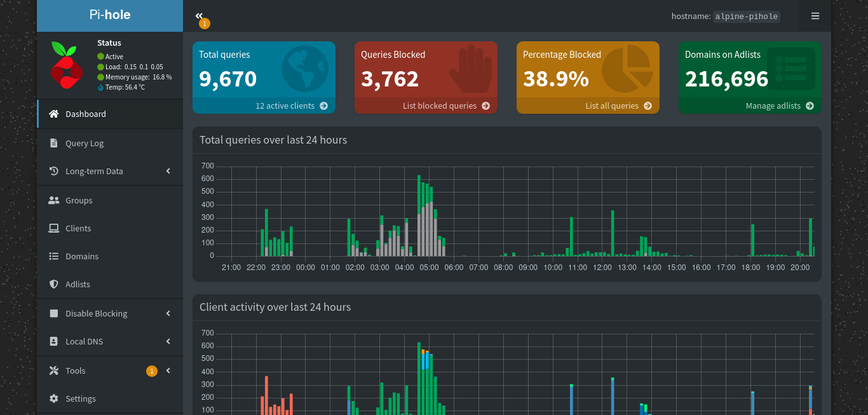The image size is (868, 415).
Task: Click Client activity over last 24 hours heading
Action: [x=275, y=307]
